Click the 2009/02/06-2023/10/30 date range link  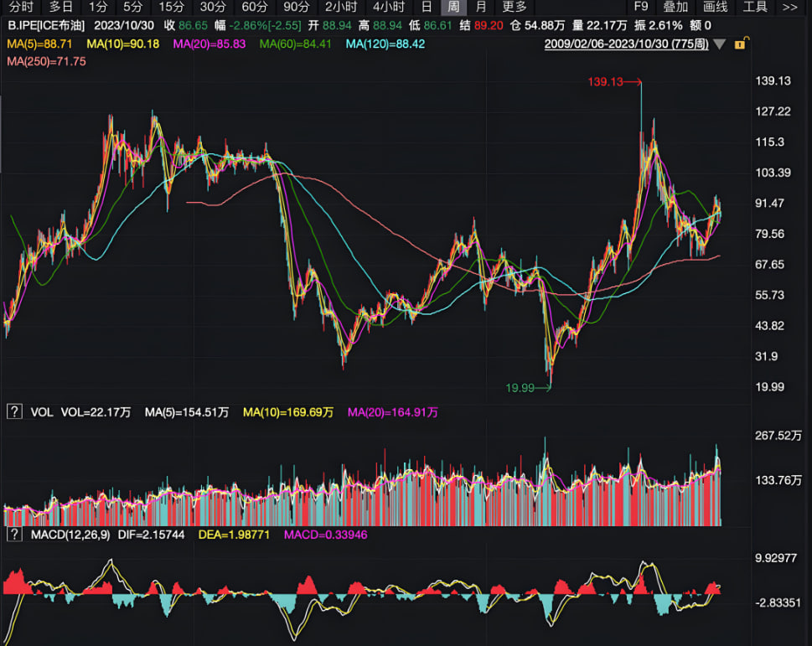626,44
